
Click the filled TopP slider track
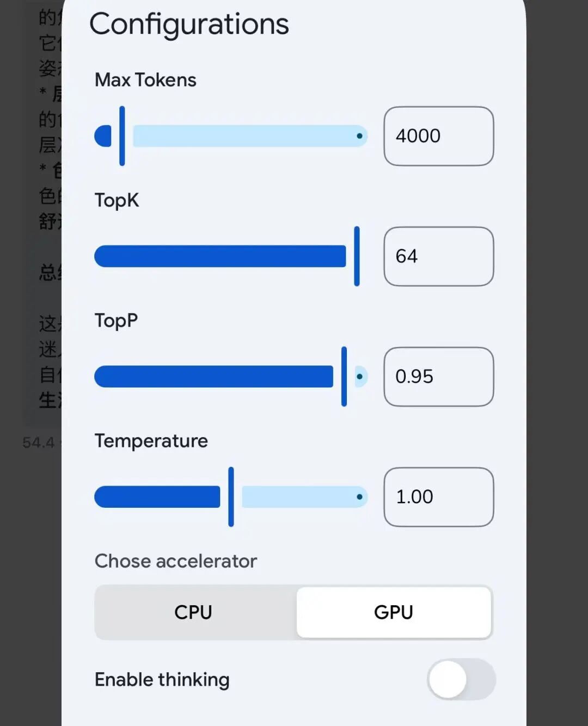pyautogui.click(x=213, y=377)
